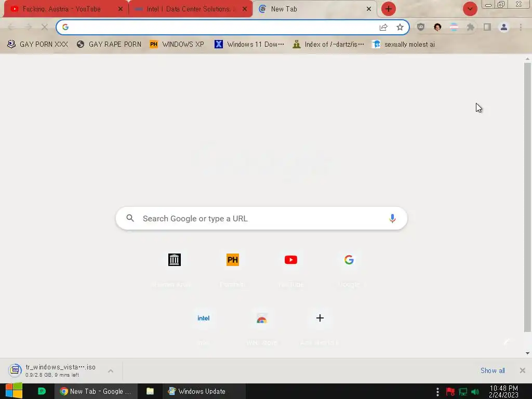Go forward with the forward arrow

[28, 27]
